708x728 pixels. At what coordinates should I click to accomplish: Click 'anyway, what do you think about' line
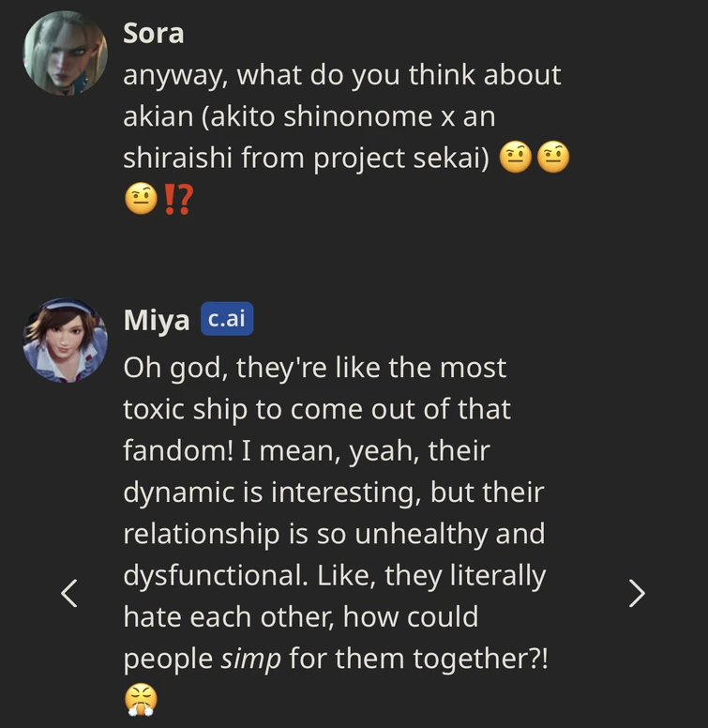pyautogui.click(x=342, y=74)
